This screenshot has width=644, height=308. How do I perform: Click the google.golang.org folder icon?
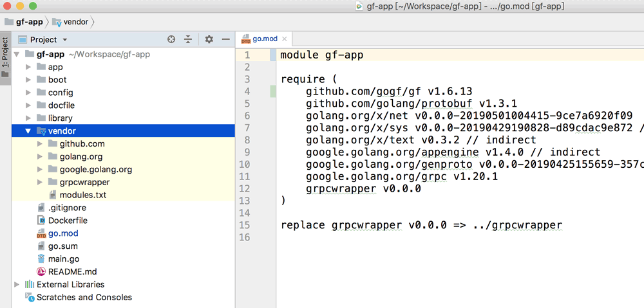point(53,168)
